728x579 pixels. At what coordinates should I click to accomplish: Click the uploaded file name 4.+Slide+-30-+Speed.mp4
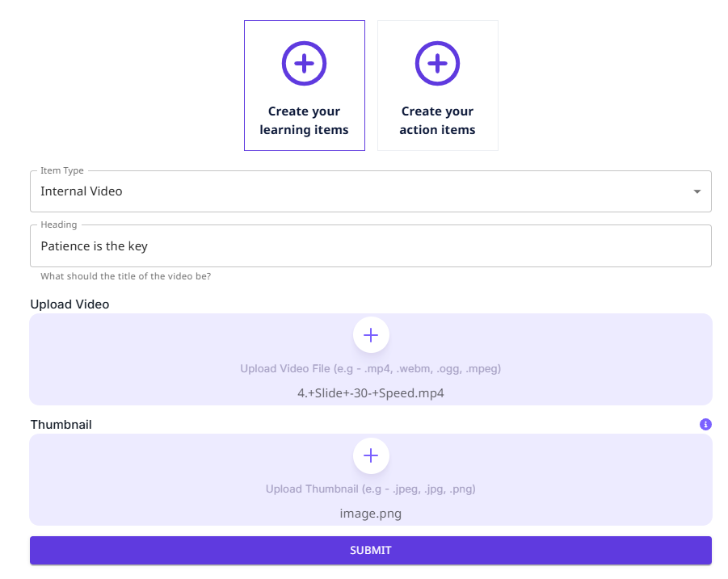(371, 394)
